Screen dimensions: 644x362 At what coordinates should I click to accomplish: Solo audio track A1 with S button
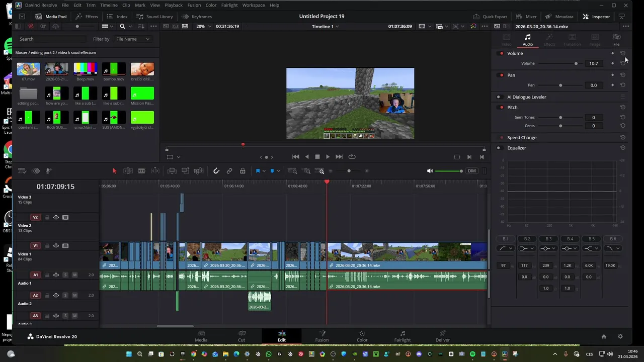click(65, 275)
